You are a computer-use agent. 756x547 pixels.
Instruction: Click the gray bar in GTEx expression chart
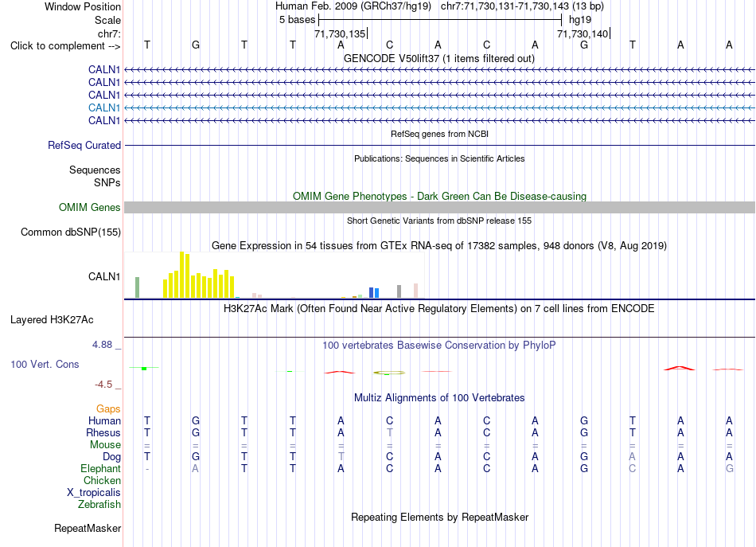point(399,291)
